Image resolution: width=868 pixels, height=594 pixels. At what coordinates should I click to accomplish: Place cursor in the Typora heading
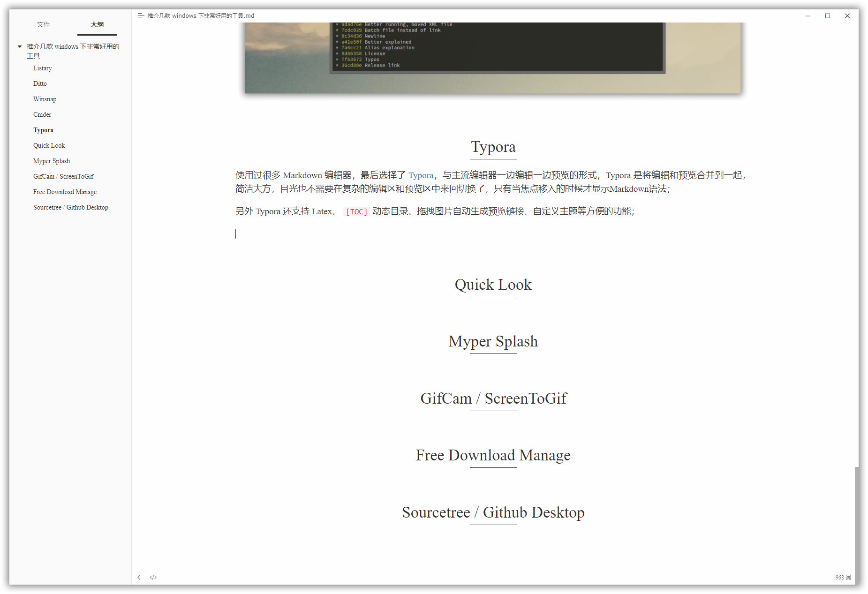pos(493,147)
